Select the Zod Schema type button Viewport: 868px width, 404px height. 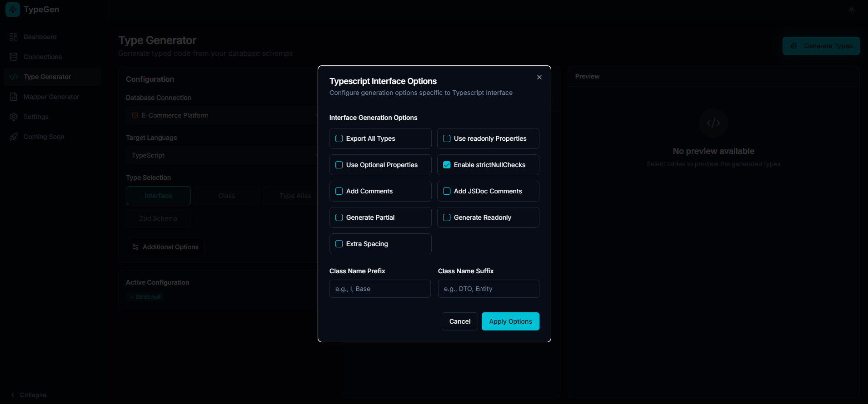[158, 218]
